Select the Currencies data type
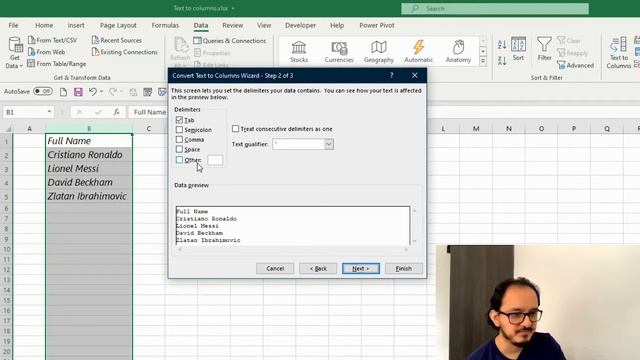The image size is (640, 360). click(339, 51)
